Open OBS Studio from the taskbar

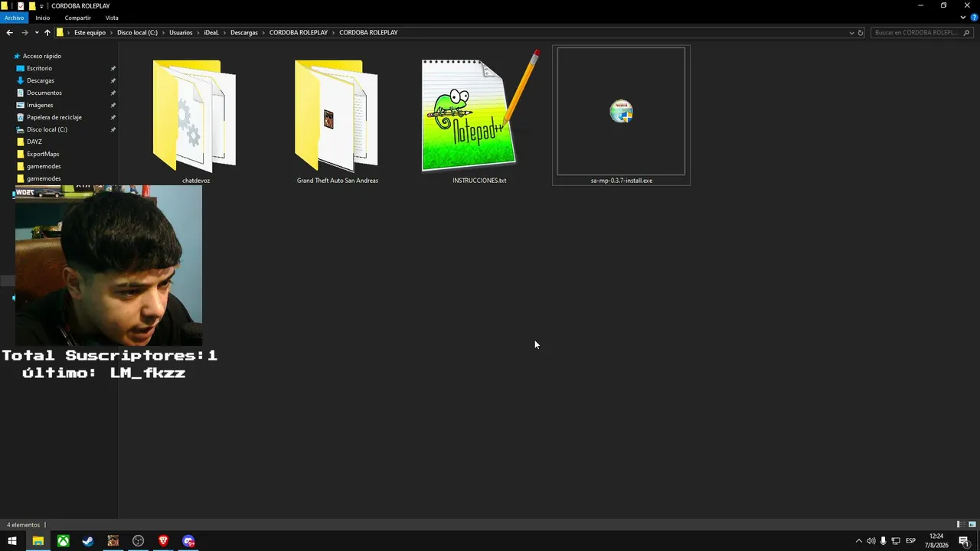pos(138,541)
